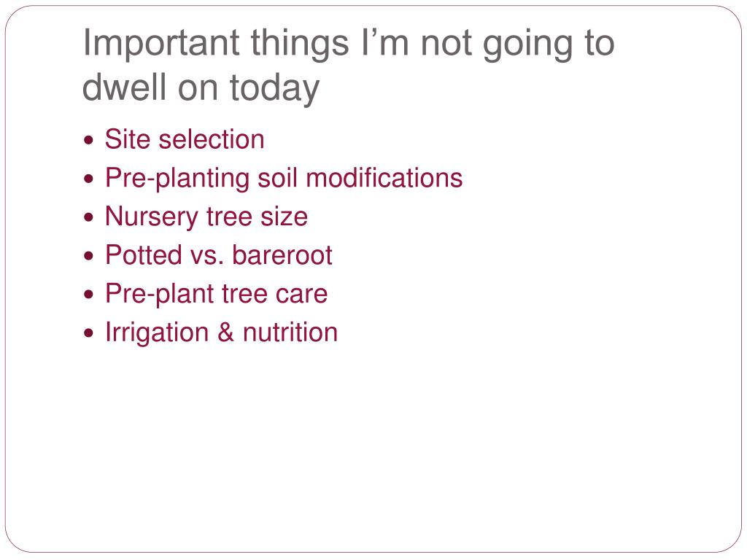Select the 'Site selection' bullet text
The width and height of the screenshot is (747, 560).
click(x=185, y=139)
